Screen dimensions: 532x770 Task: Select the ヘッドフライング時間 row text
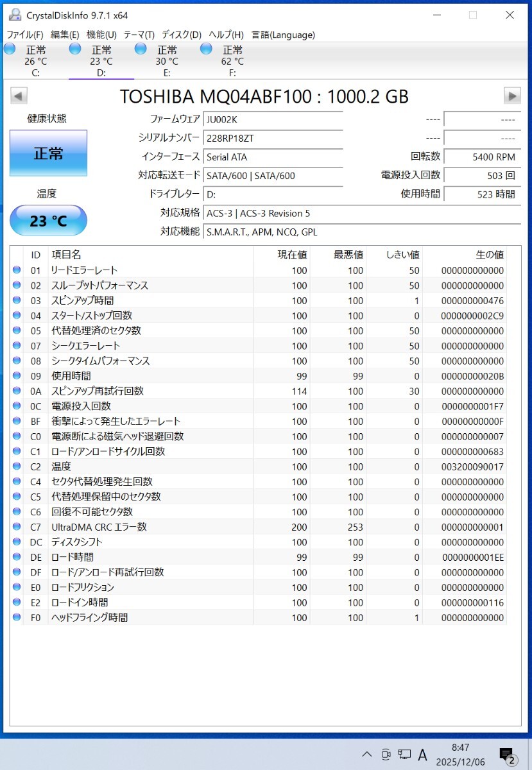coord(90,617)
